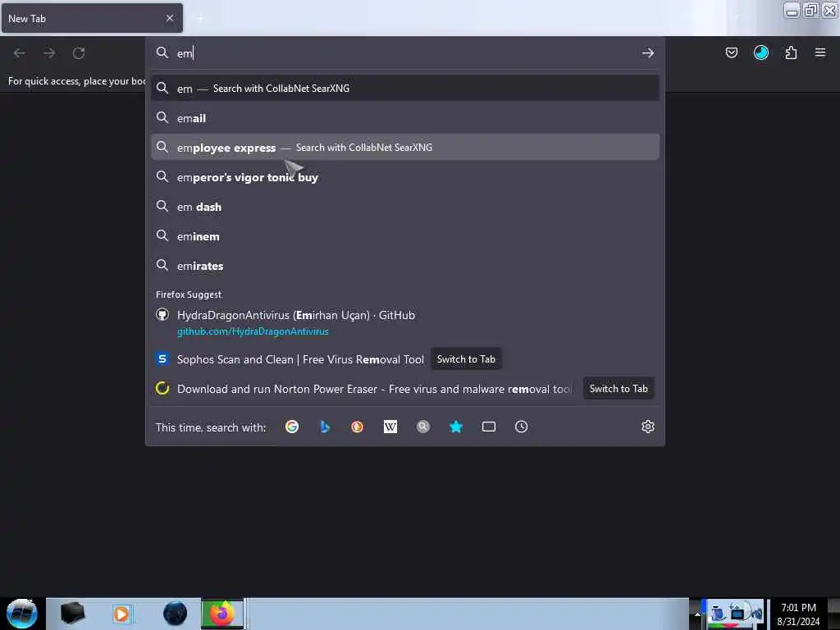Image resolution: width=840 pixels, height=630 pixels.
Task: Search this time with the SearXNG magnifier icon
Action: 423,427
